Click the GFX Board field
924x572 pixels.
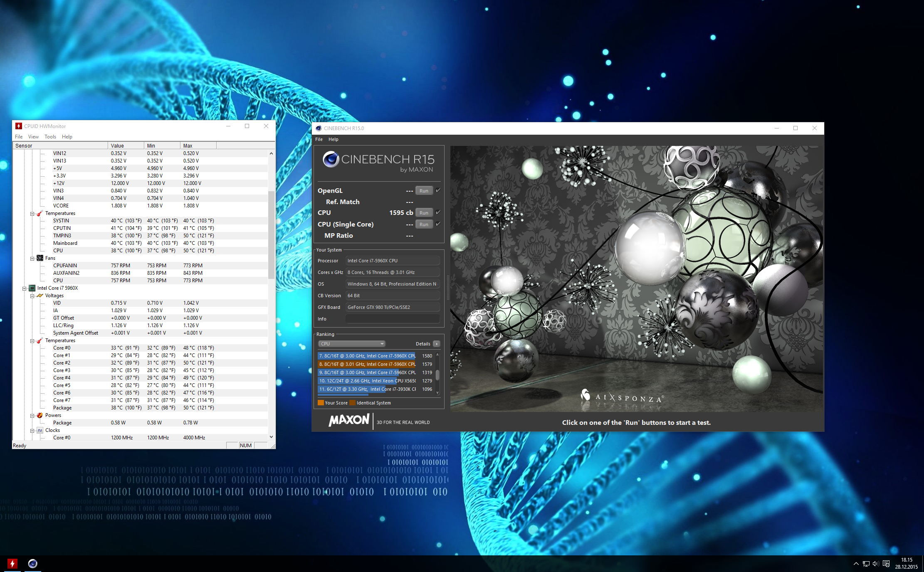(x=393, y=307)
